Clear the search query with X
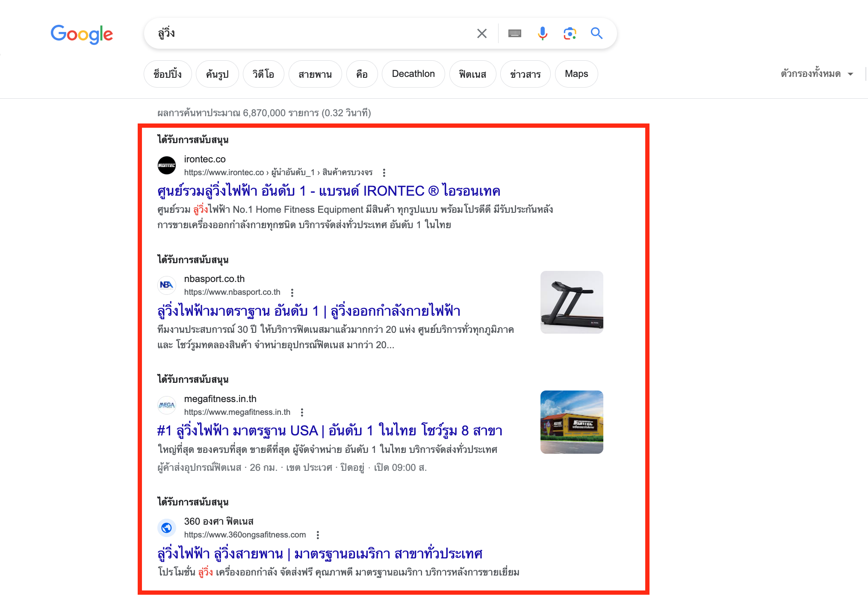Image resolution: width=868 pixels, height=599 pixels. pyautogui.click(x=482, y=33)
